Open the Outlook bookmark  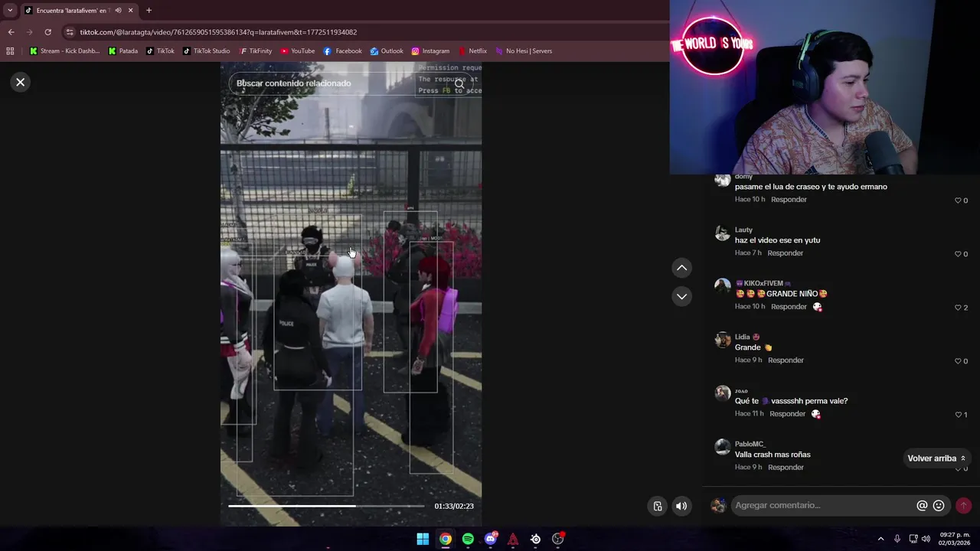click(x=387, y=51)
